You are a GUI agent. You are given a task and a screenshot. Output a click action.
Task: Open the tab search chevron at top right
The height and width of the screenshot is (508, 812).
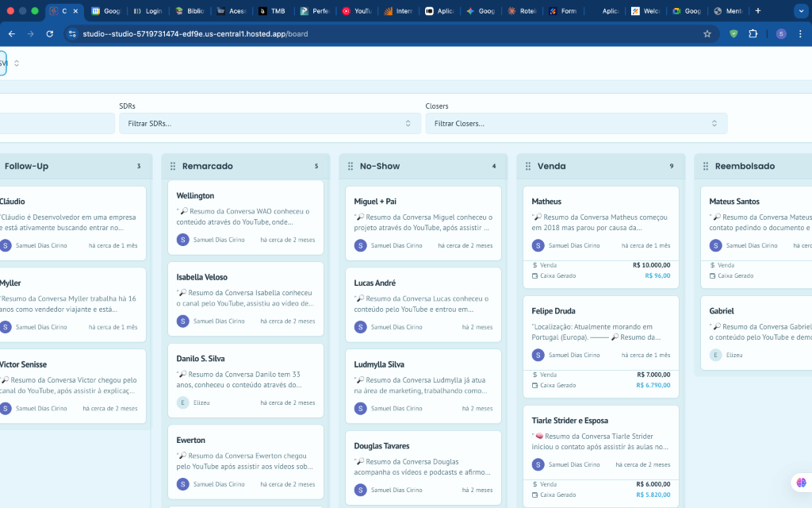pos(802,11)
